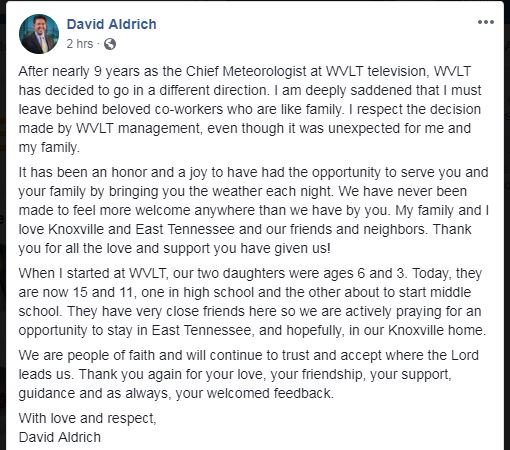510x450 pixels.
Task: Open David Aldrich's profile picture
Action: pyautogui.click(x=39, y=34)
